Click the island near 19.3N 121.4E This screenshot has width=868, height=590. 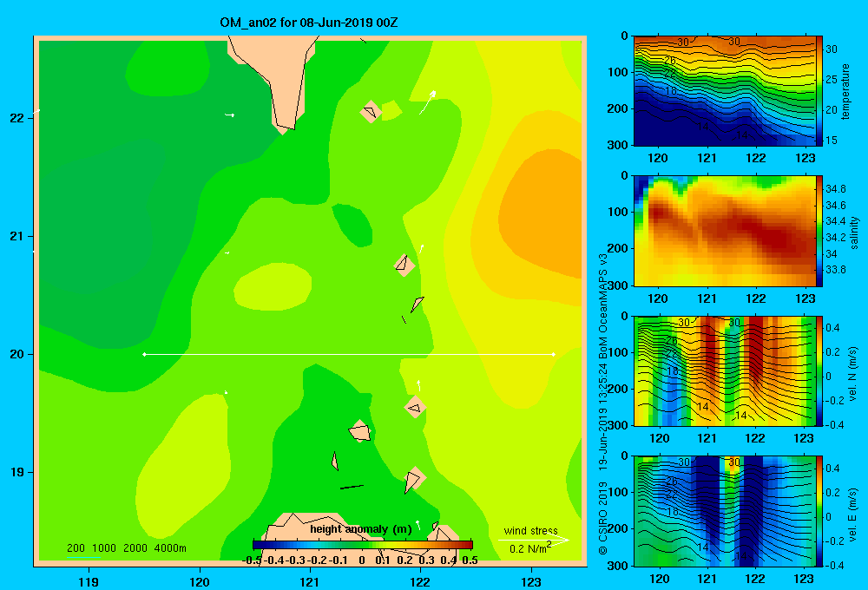coord(360,431)
